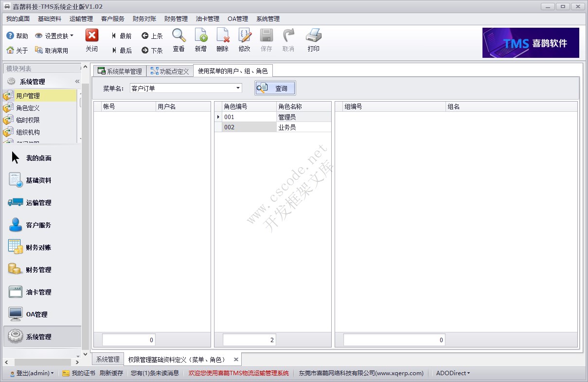Open the 登出(admin) dropdown in status bar

point(31,373)
